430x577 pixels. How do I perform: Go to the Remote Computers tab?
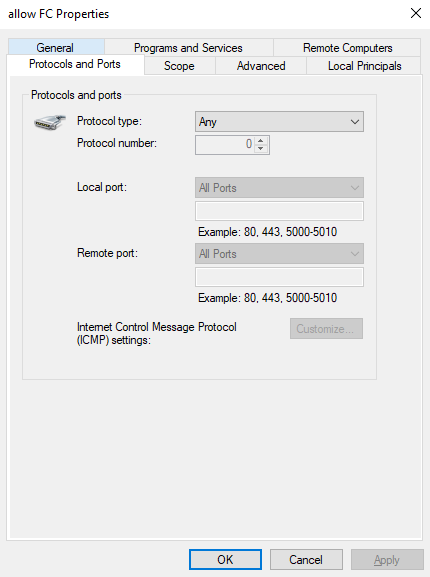347,47
